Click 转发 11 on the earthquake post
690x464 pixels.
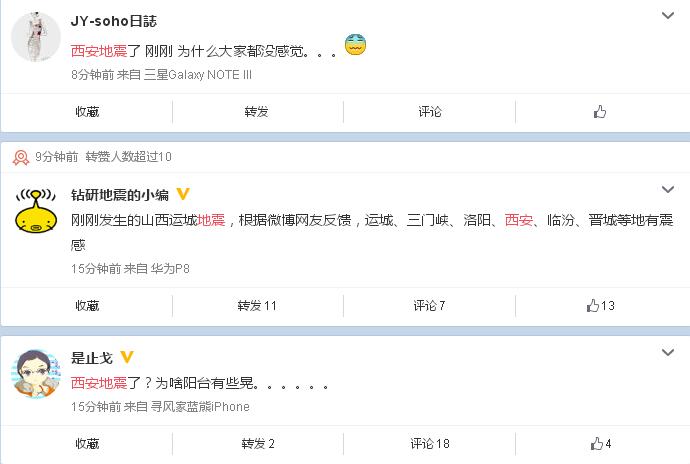(x=257, y=306)
